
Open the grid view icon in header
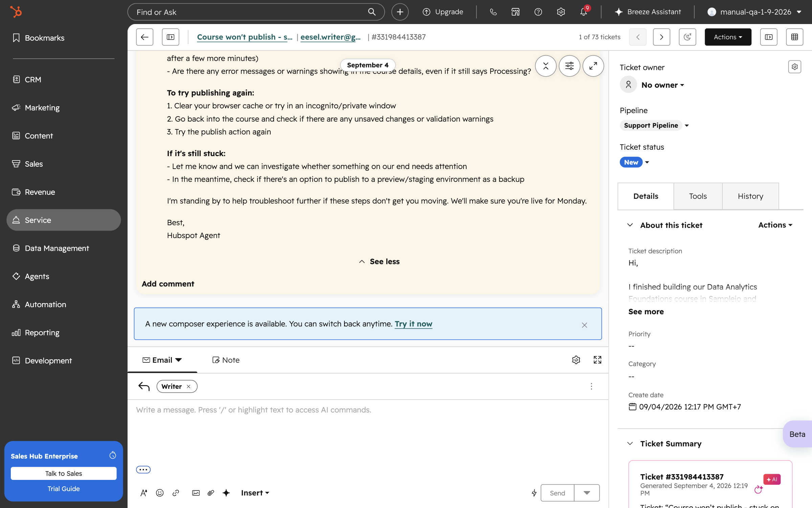[x=794, y=37]
